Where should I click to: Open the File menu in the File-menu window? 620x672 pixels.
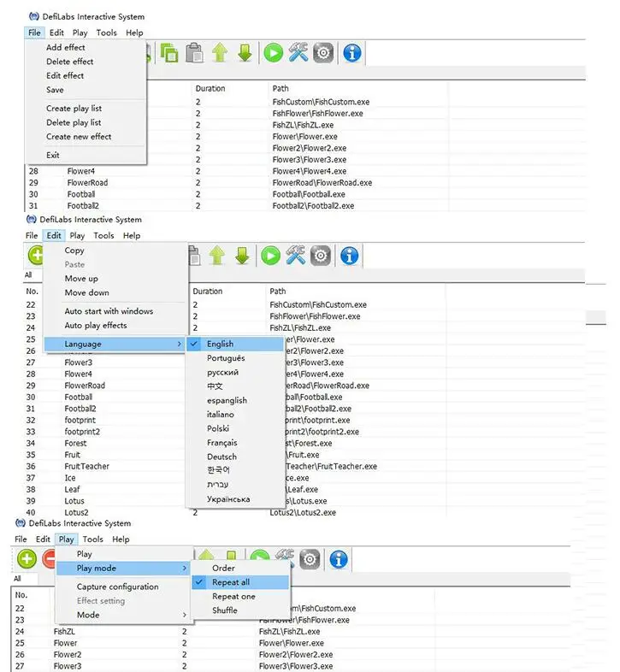34,32
